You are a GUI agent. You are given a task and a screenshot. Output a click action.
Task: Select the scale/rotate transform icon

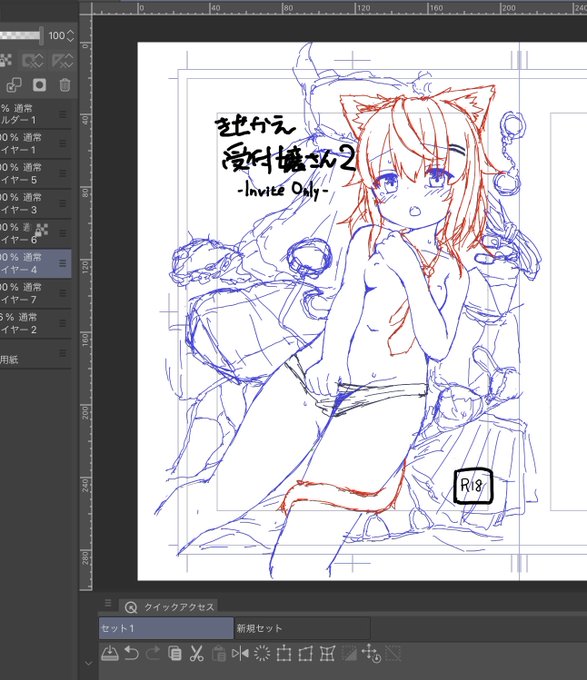[x=284, y=653]
